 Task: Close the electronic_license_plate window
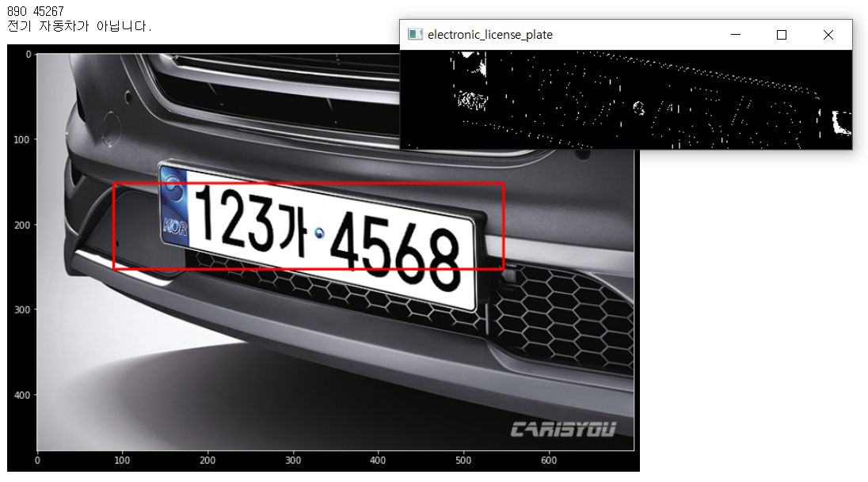point(828,35)
